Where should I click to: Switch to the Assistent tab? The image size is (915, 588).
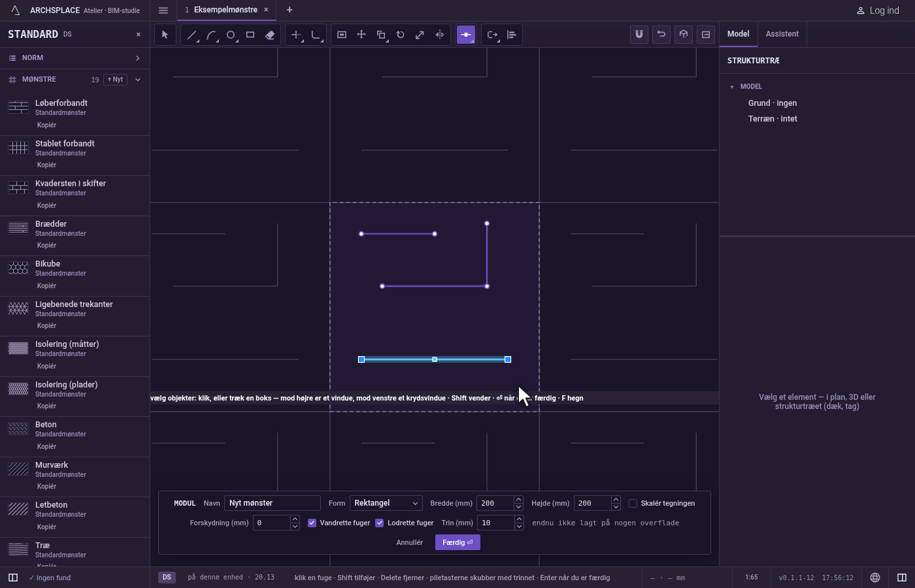coord(782,34)
